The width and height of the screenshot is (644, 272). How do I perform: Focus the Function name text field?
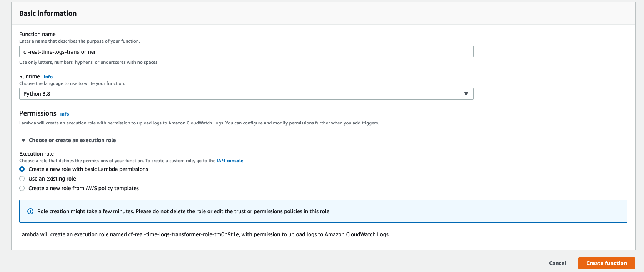coord(246,52)
